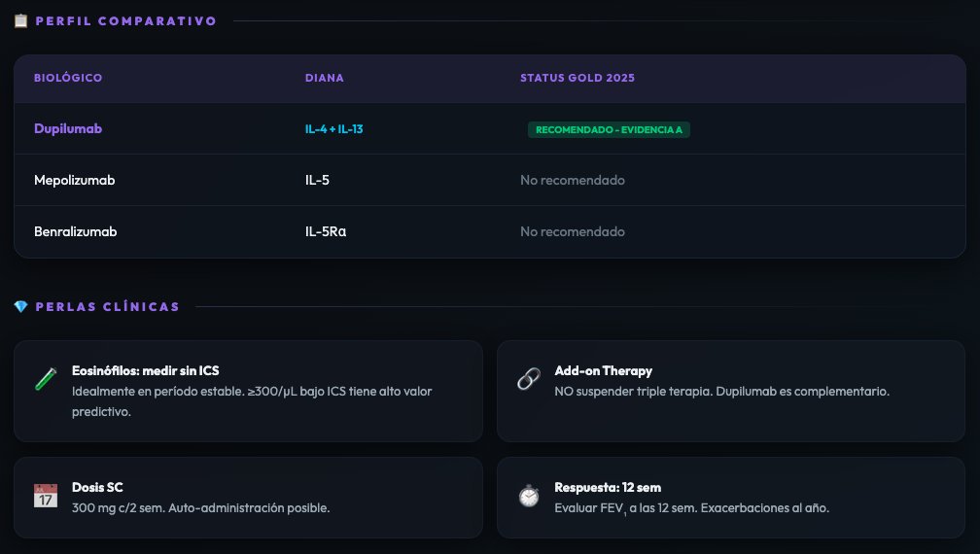Click Benralizumab's No recomendado status
This screenshot has width=980, height=554.
coord(573,231)
